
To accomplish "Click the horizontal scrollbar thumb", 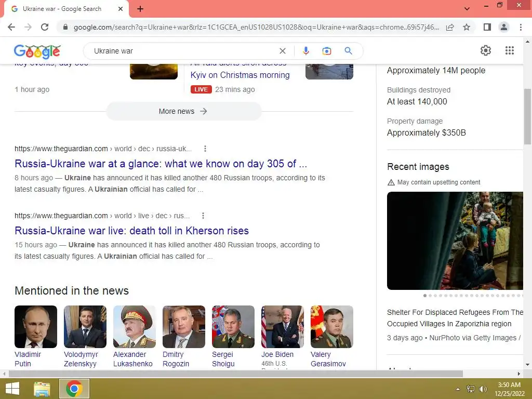I will [236, 374].
